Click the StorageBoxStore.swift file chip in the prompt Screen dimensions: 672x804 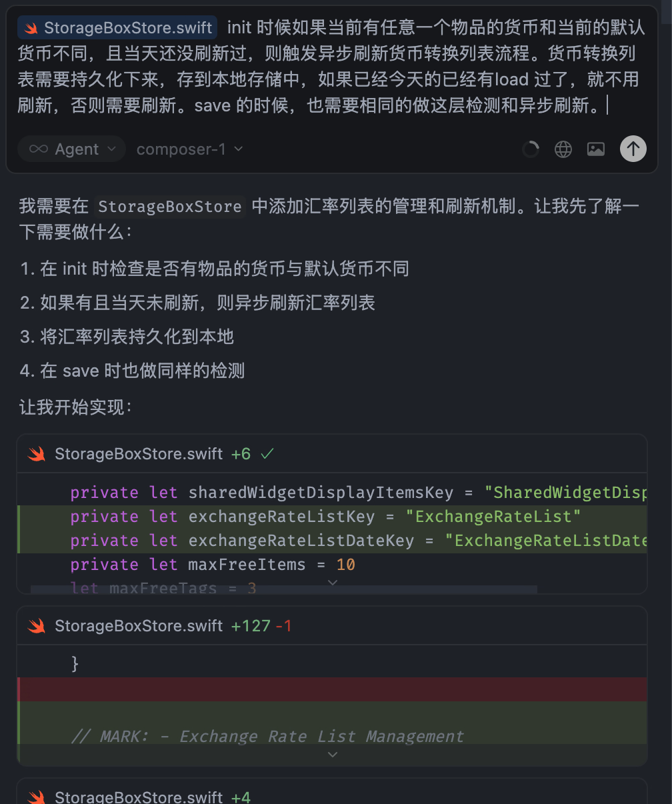point(117,28)
